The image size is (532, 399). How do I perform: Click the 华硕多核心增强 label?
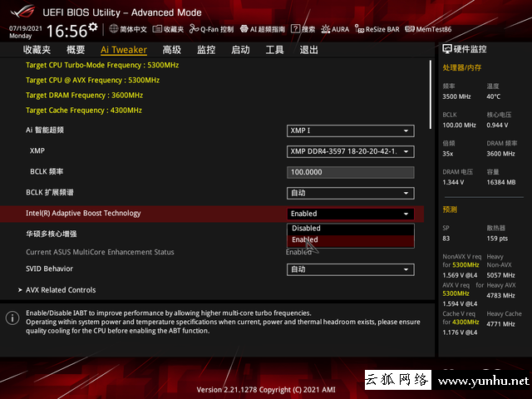click(x=52, y=234)
